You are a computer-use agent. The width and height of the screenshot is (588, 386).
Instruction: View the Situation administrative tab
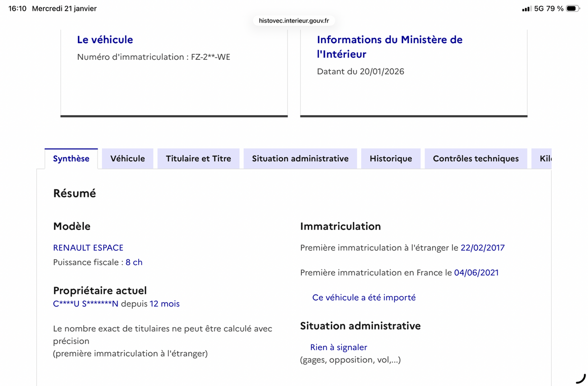[300, 158]
